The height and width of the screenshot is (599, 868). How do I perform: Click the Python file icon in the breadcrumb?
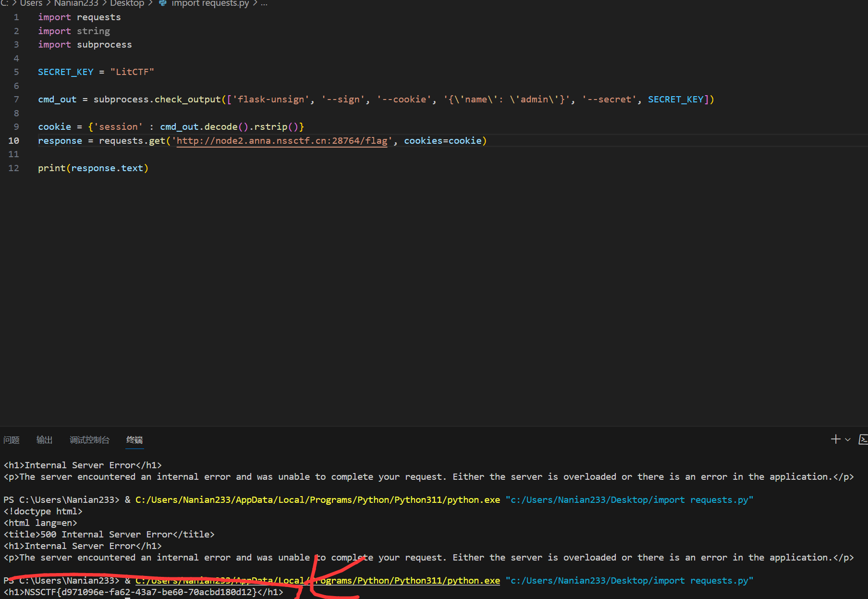pos(163,3)
